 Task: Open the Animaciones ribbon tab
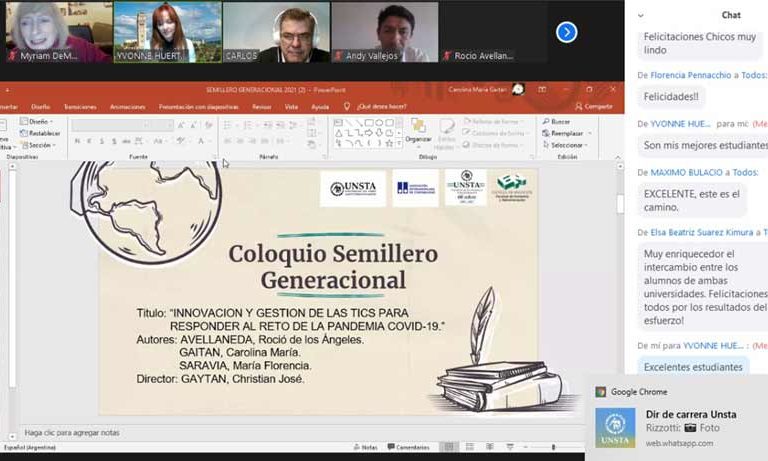click(127, 106)
